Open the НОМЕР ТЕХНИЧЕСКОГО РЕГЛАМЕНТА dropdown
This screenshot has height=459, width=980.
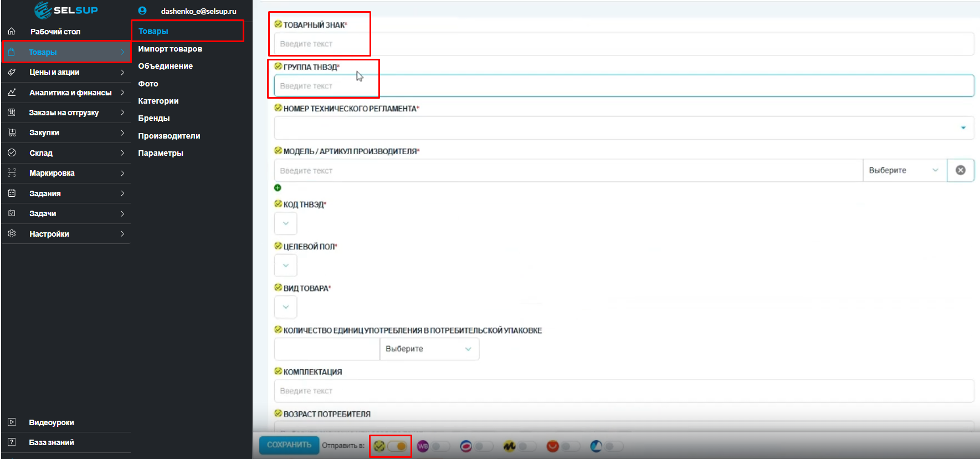pos(624,127)
